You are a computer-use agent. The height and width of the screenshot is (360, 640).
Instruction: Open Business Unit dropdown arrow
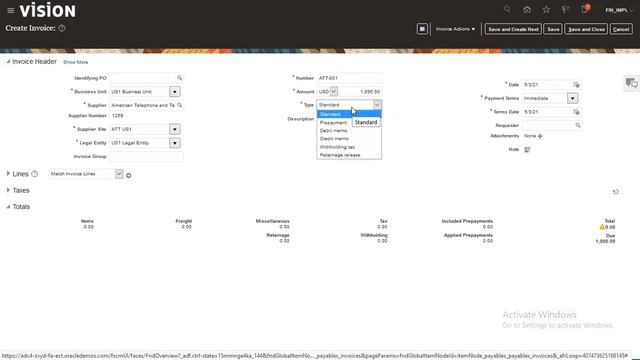[x=175, y=92]
